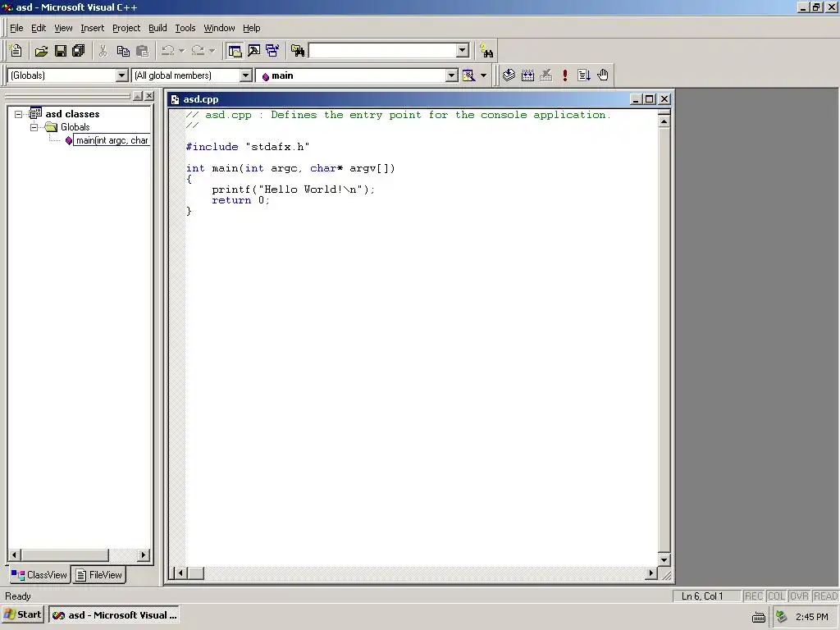Open the (Globals) class dropdown
The height and width of the screenshot is (630, 840).
[122, 75]
